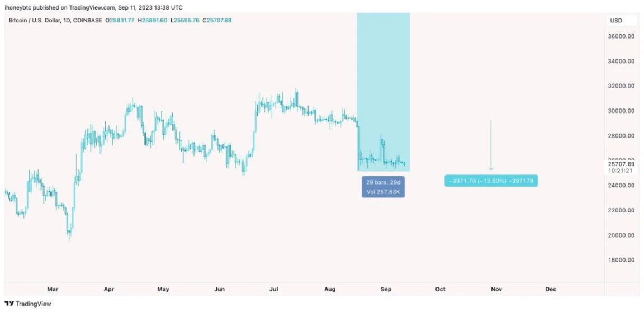Screen dimensions: 644x312
Task: Click the current price tag 25707.69
Action: pyautogui.click(x=621, y=164)
